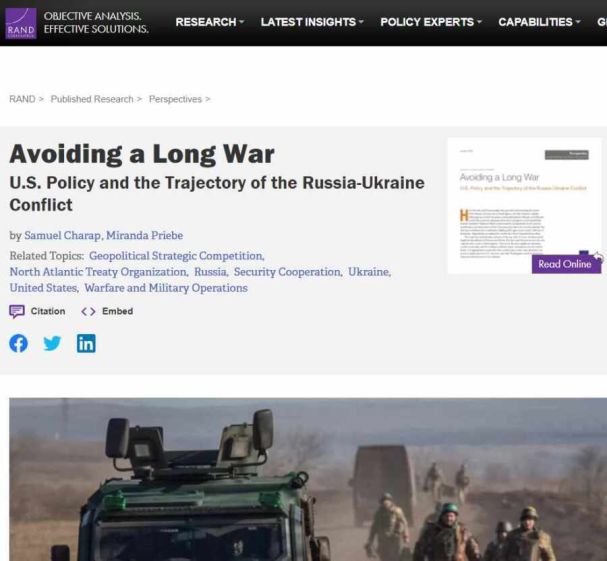
Task: Expand the Research dropdown menu
Action: [209, 22]
